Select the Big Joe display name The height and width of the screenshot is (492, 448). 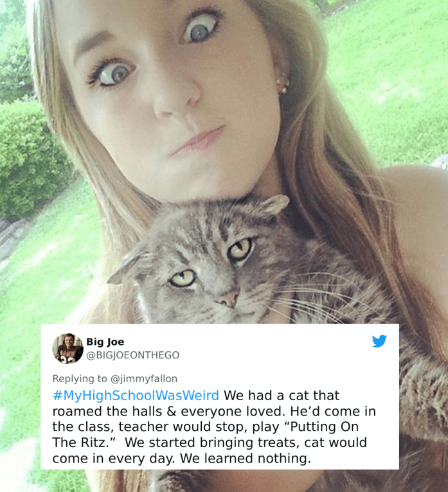pos(105,342)
